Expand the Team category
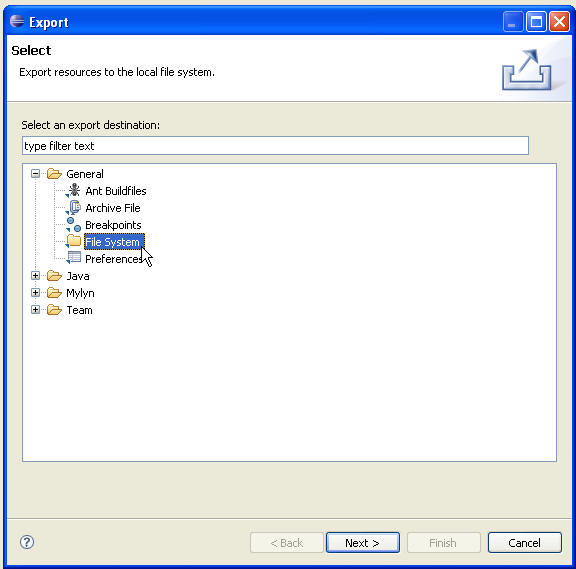Viewport: 576px width, 569px height. tap(35, 310)
